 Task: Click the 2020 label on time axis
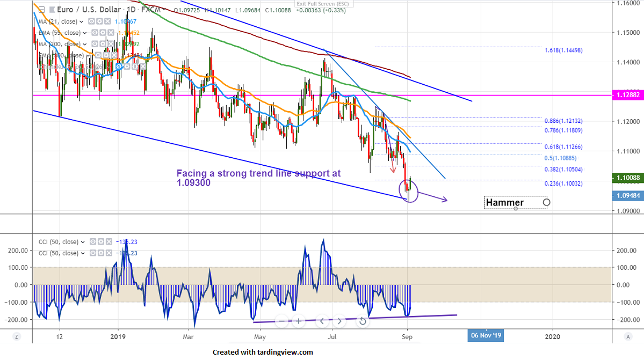pyautogui.click(x=552, y=336)
